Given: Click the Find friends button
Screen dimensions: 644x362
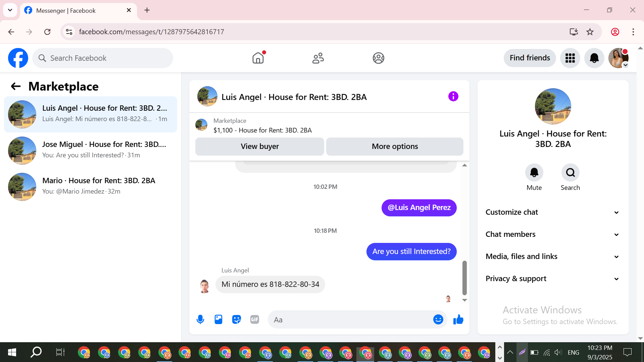Looking at the screenshot, I should (x=530, y=58).
